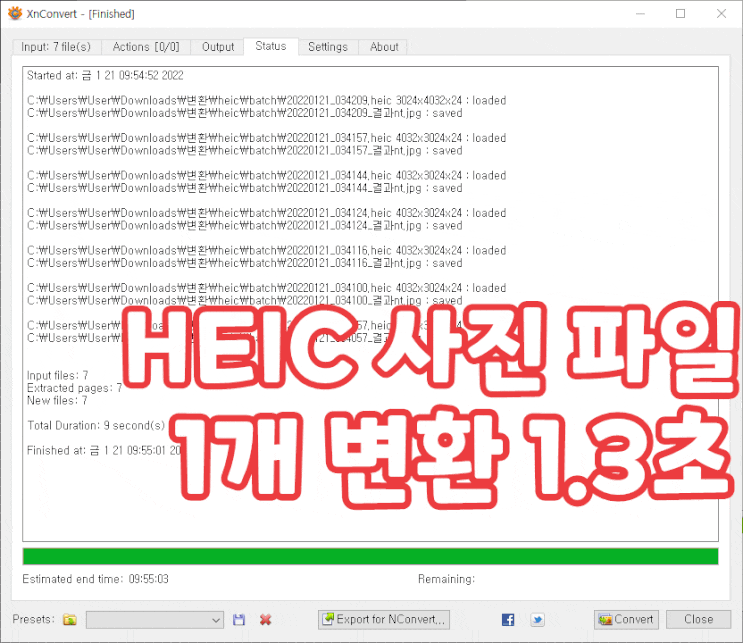The image size is (743, 643).
Task: Click the 20220121_034209.heic loaded line
Action: [267, 100]
